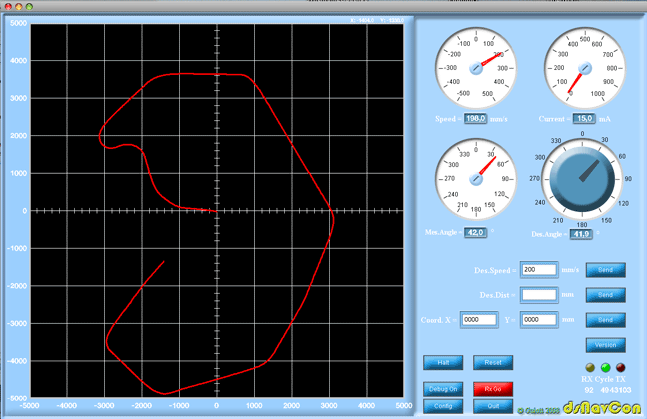This screenshot has width=647, height=419.
Task: Click the yellow minimize window button
Action: tap(19, 7)
